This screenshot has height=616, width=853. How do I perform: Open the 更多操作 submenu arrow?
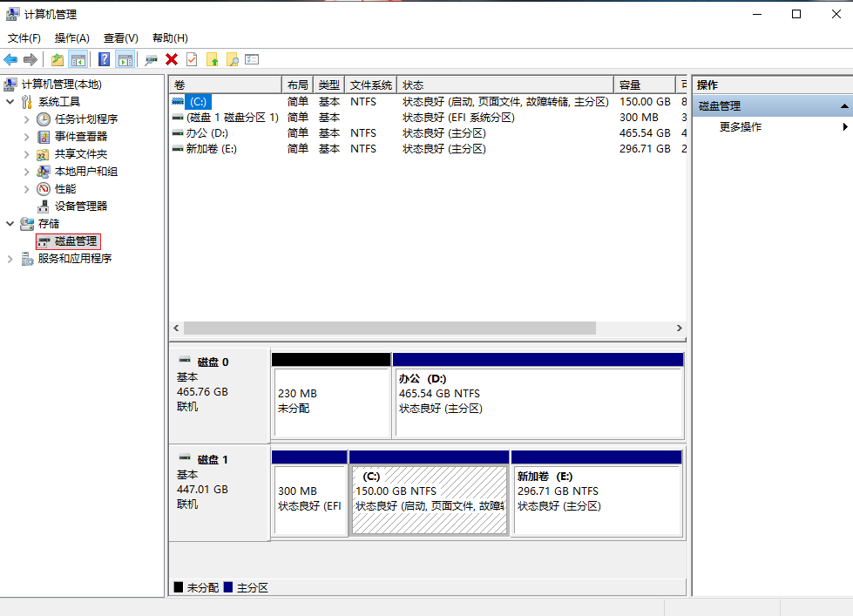[845, 127]
